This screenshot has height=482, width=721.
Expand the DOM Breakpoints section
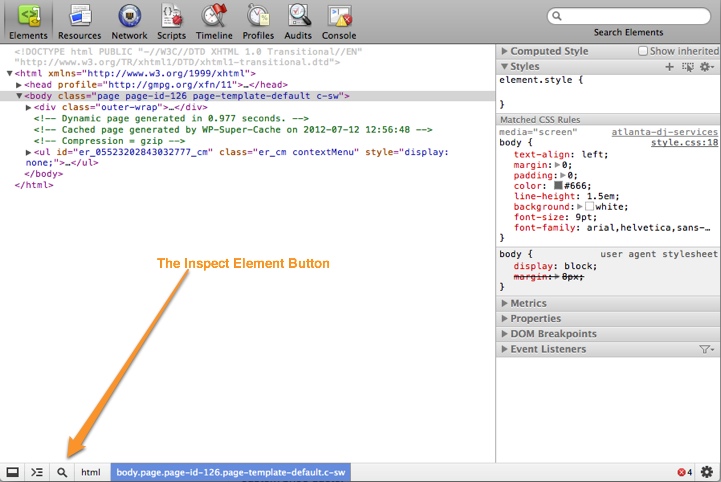504,333
